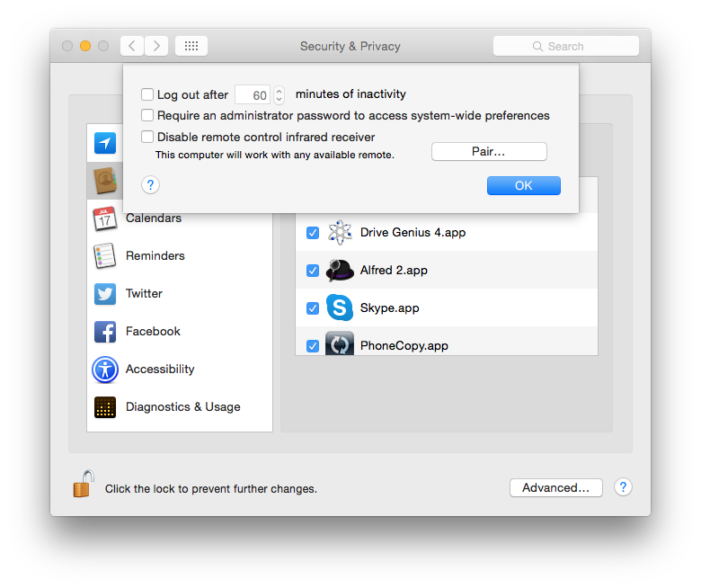Select Facebook in the privacy sidebar
The height and width of the screenshot is (588, 701).
coord(153,332)
